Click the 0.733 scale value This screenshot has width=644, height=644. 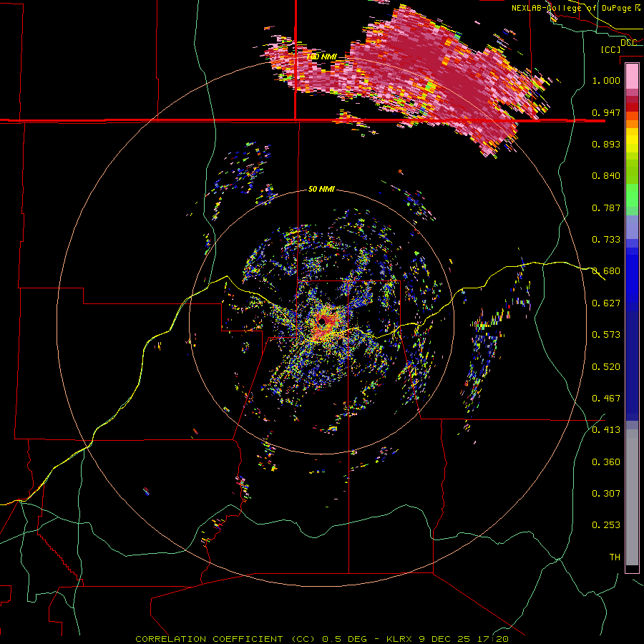[x=606, y=240]
